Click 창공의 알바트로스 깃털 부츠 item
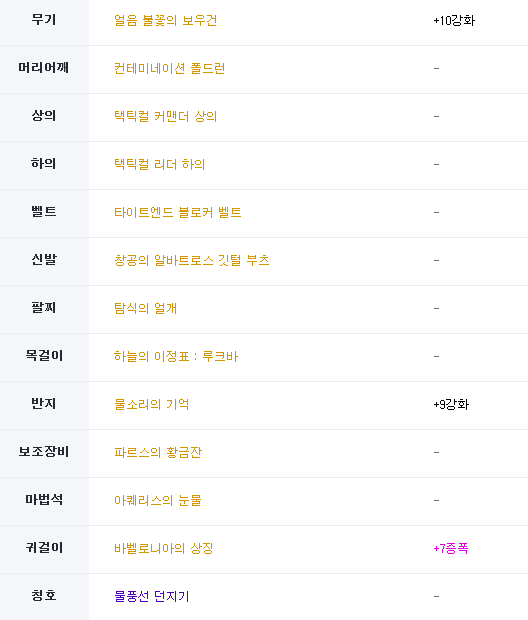The height and width of the screenshot is (620, 528). (x=191, y=260)
